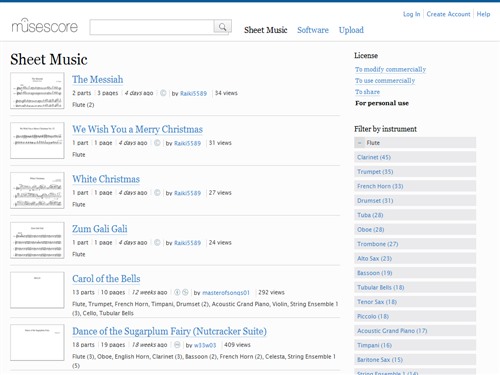The image size is (500, 375).
Task: Select the For personal use license
Action: pyautogui.click(x=382, y=103)
